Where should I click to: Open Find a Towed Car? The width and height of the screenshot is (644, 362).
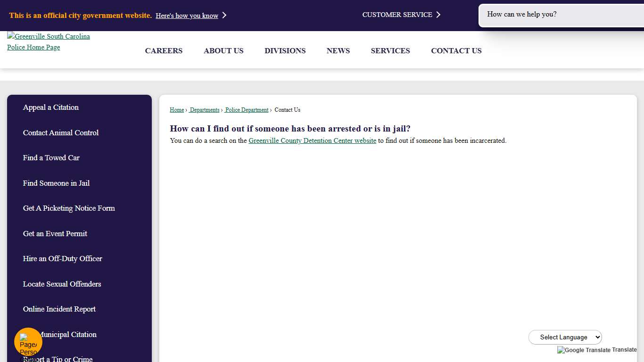(51, 158)
